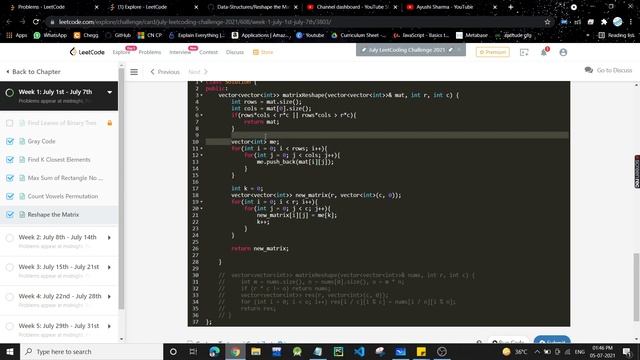Open the Windows Start menu
Image resolution: width=640 pixels, height=360 pixels.
pyautogui.click(x=10, y=351)
